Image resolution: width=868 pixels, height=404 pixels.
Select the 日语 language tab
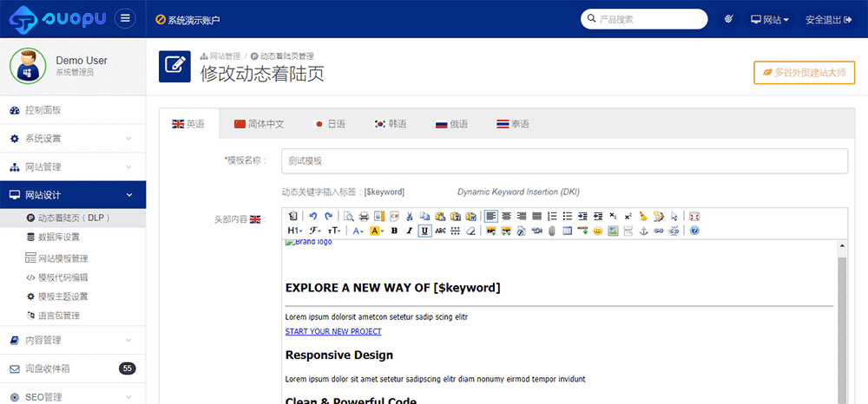point(329,124)
